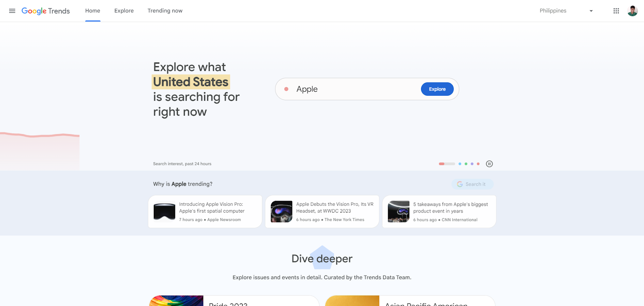Switch to the Home tab

(x=93, y=11)
